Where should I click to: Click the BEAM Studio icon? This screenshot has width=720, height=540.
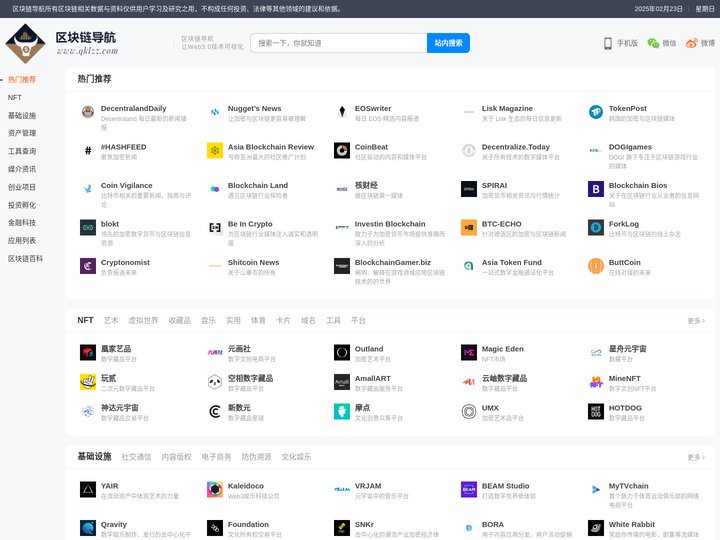[x=469, y=489]
